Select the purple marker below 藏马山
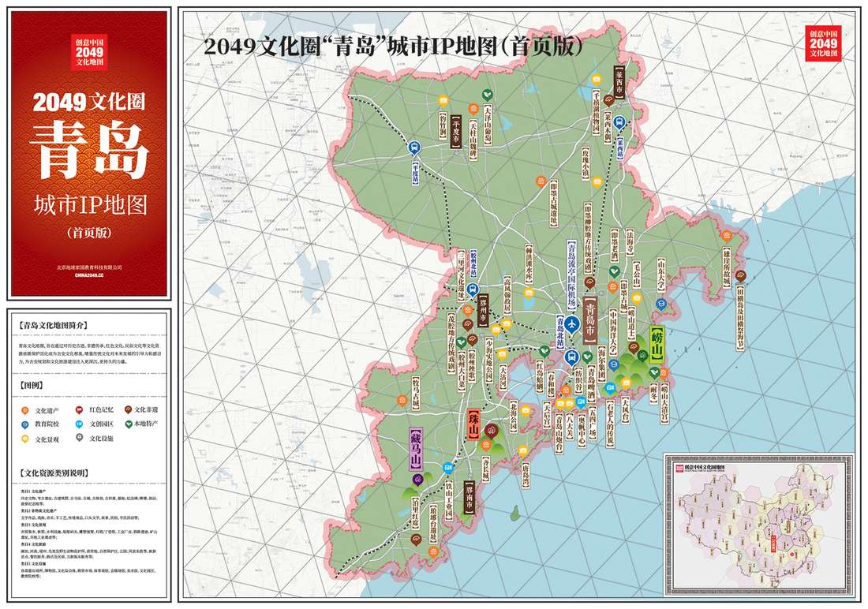The image size is (868, 609). click(417, 480)
